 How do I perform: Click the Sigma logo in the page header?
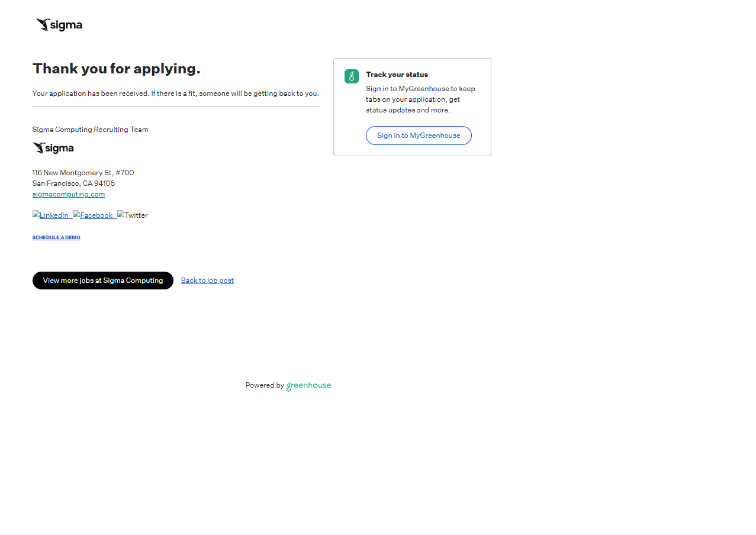(x=59, y=25)
